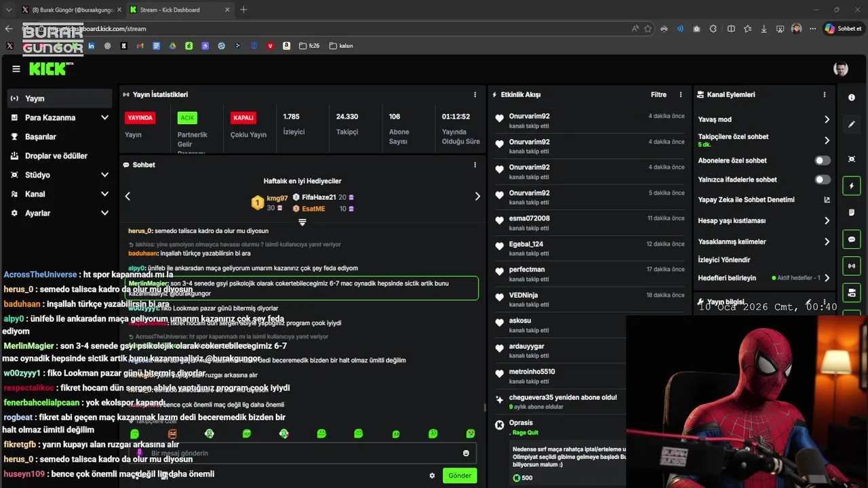Viewport: 868px width, 488px height.
Task: Click the document note icon in right sidebar
Action: (852, 213)
